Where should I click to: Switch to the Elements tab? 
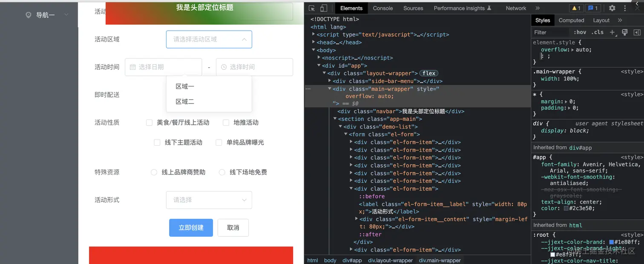[351, 8]
